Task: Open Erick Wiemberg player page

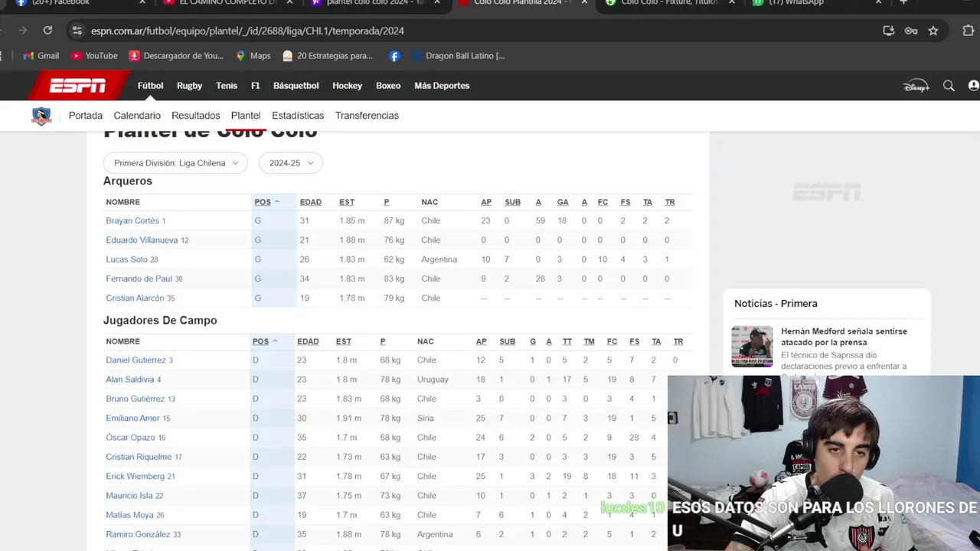Action: tap(135, 476)
